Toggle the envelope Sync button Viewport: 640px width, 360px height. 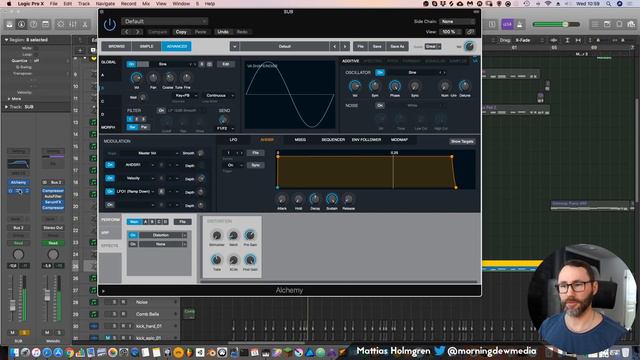(256, 165)
